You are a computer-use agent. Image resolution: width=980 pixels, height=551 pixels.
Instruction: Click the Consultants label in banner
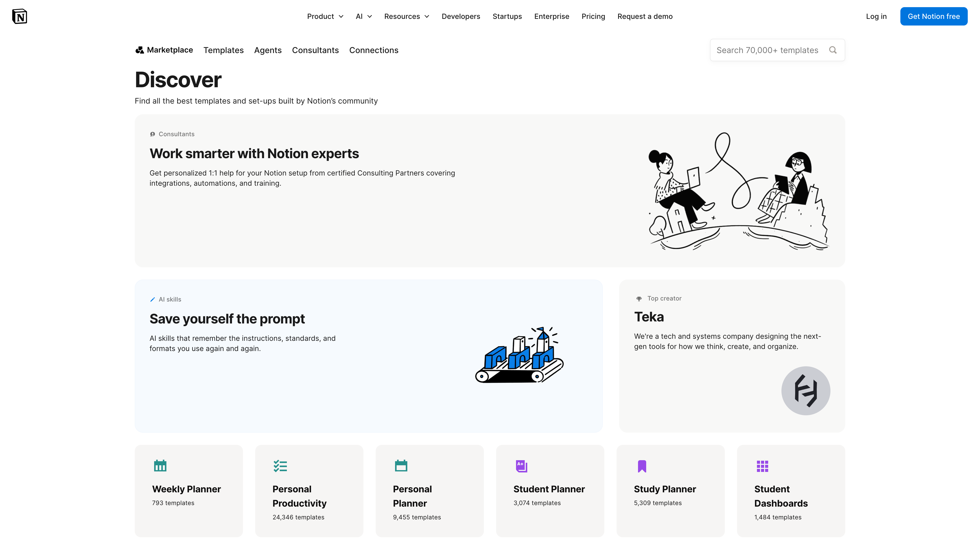pos(177,134)
